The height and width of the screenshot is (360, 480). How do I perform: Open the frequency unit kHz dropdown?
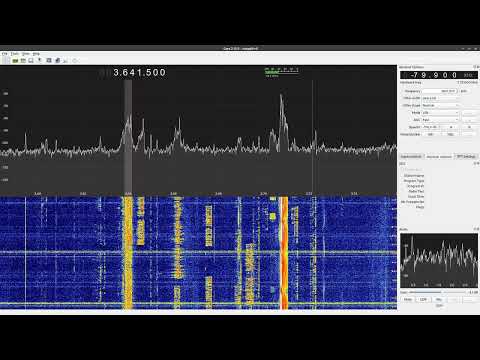[x=465, y=91]
